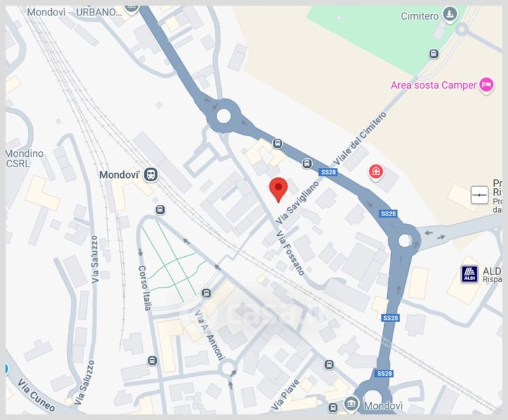Open the ALDI store logo marker
508x420 pixels.
(470, 274)
